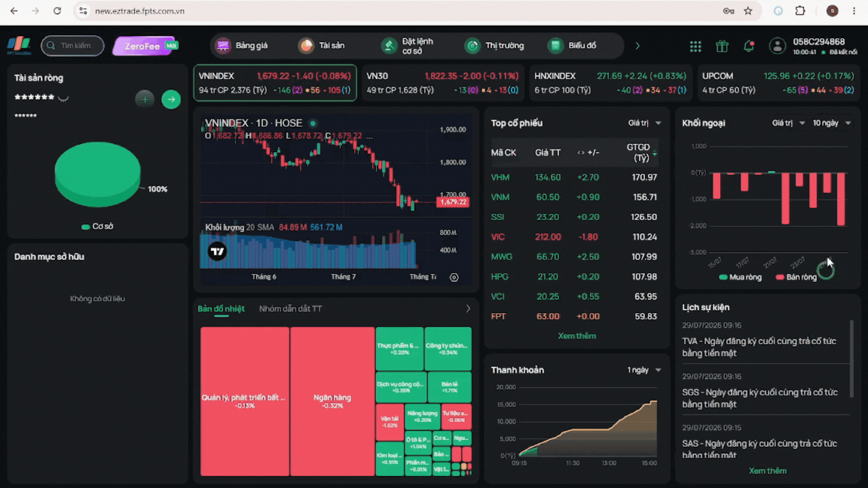Toggle net asset value visibility eye
868x488 pixels.
tap(63, 98)
